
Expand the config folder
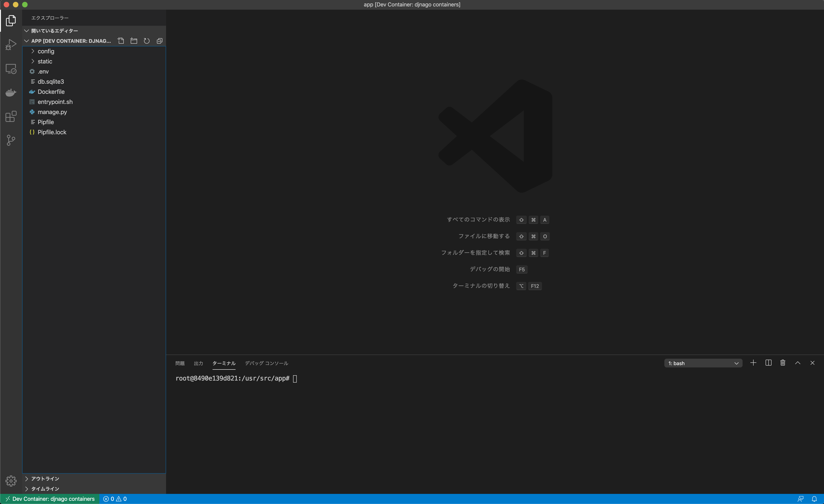[x=94, y=51]
